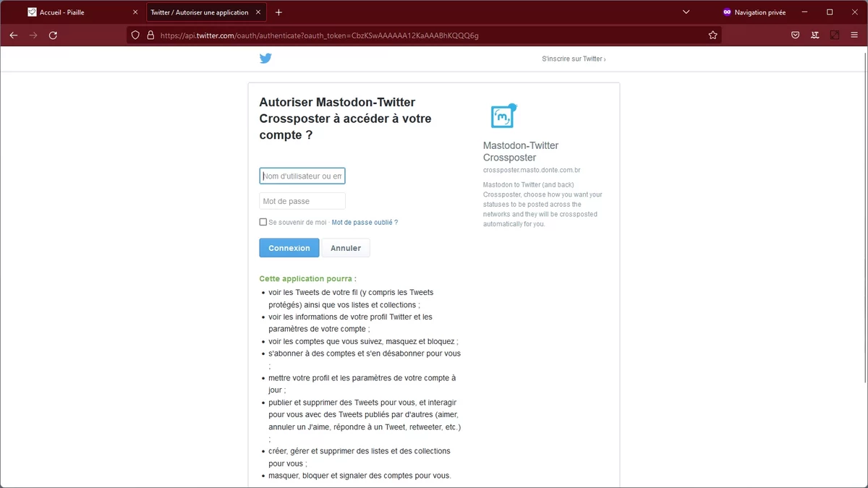The height and width of the screenshot is (488, 868).
Task: Focus the 'Mot de passe' password field
Action: [x=302, y=201]
